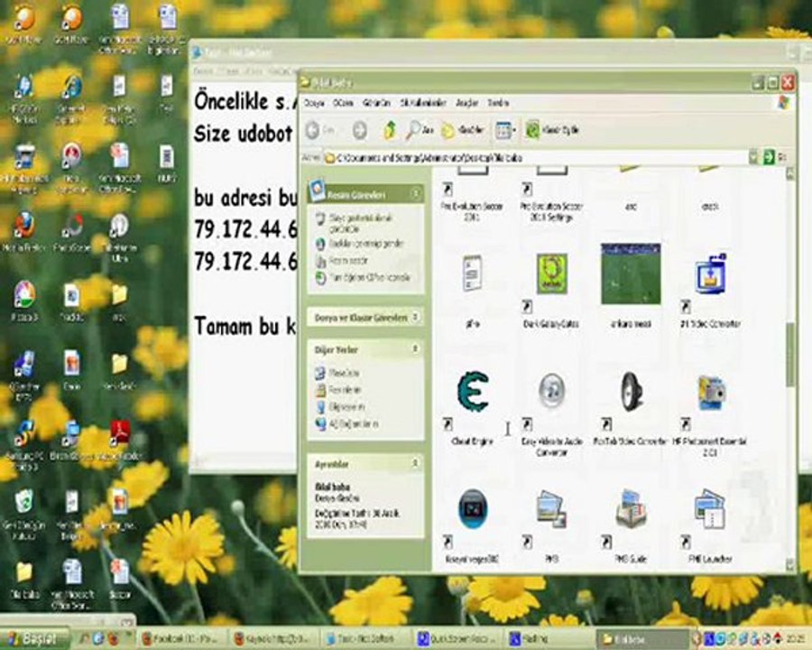Open the Vegas shortcut in bottom row

pyautogui.click(x=472, y=509)
